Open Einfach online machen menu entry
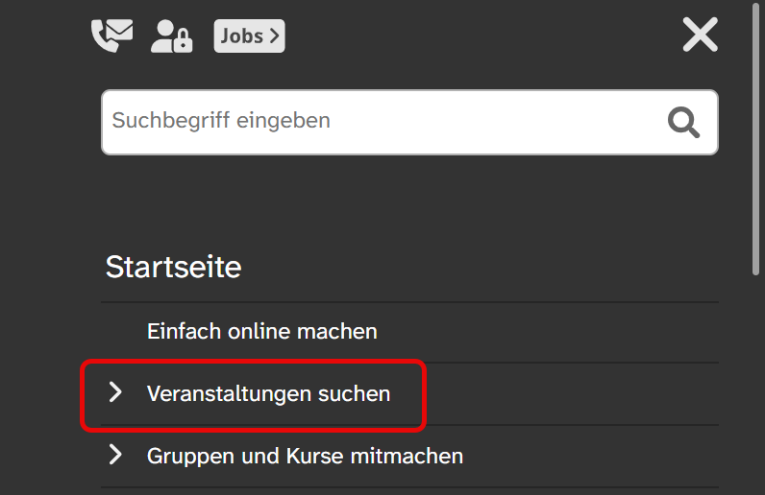765x495 pixels. pyautogui.click(x=262, y=332)
